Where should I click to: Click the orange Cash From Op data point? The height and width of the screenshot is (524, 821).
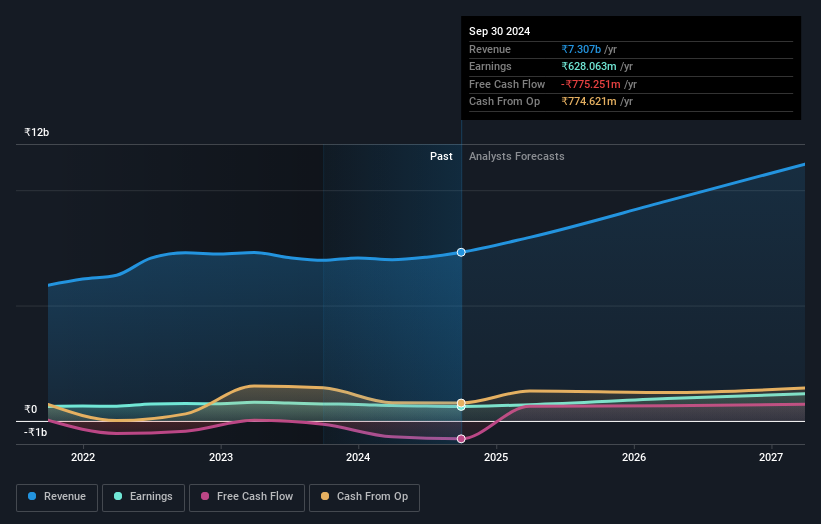coord(461,403)
